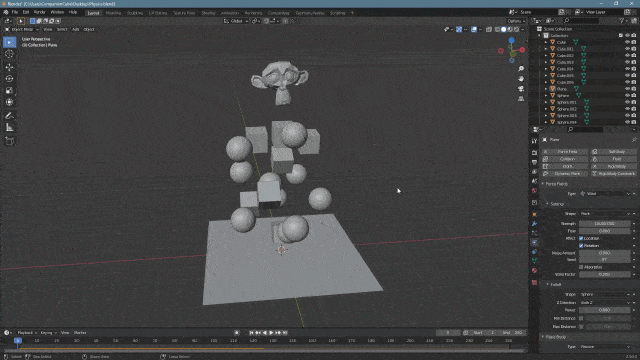Open the Tool properties tab
Viewport: 640px width, 360px height.
tap(534, 141)
